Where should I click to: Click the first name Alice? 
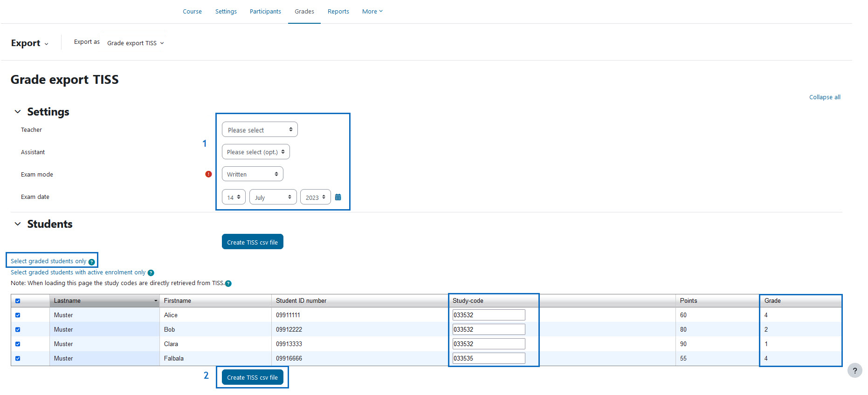click(171, 315)
